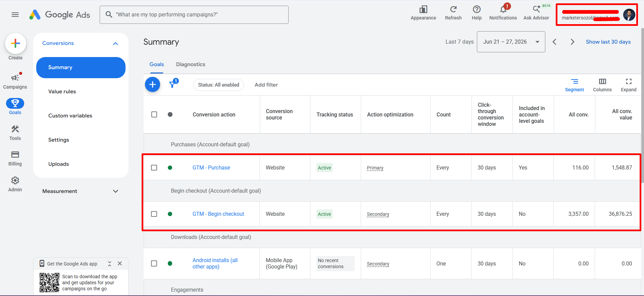Select all rows header checkbox
The image size is (644, 296).
(154, 114)
